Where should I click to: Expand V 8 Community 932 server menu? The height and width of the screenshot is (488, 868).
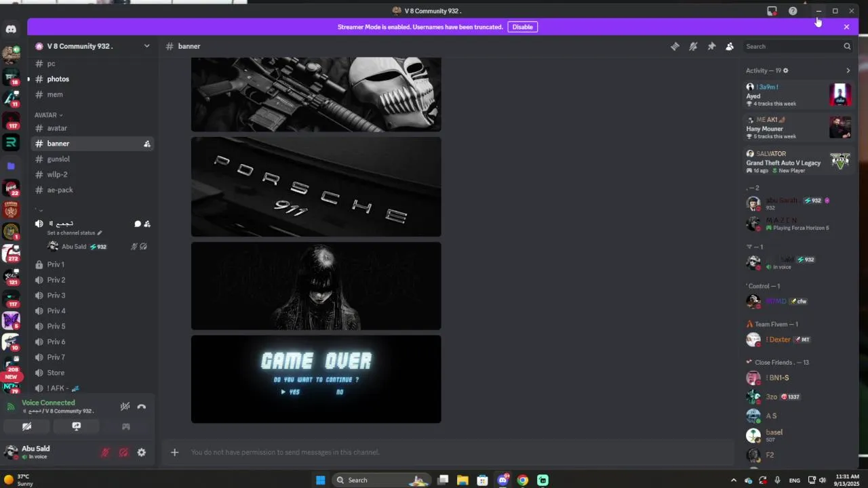point(146,46)
